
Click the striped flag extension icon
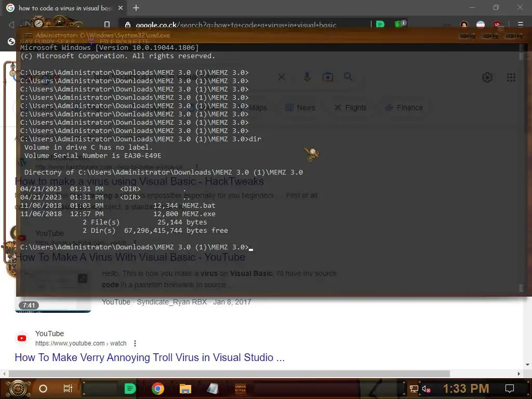point(481,24)
